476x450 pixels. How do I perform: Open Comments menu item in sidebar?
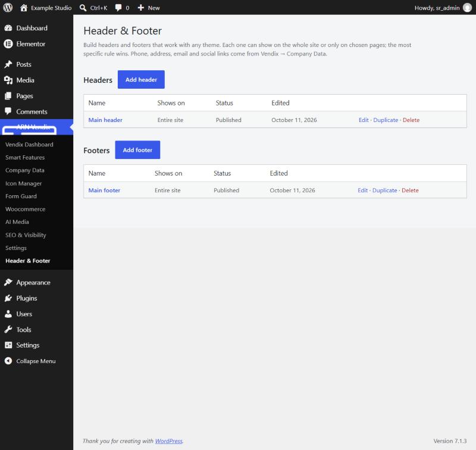32,111
